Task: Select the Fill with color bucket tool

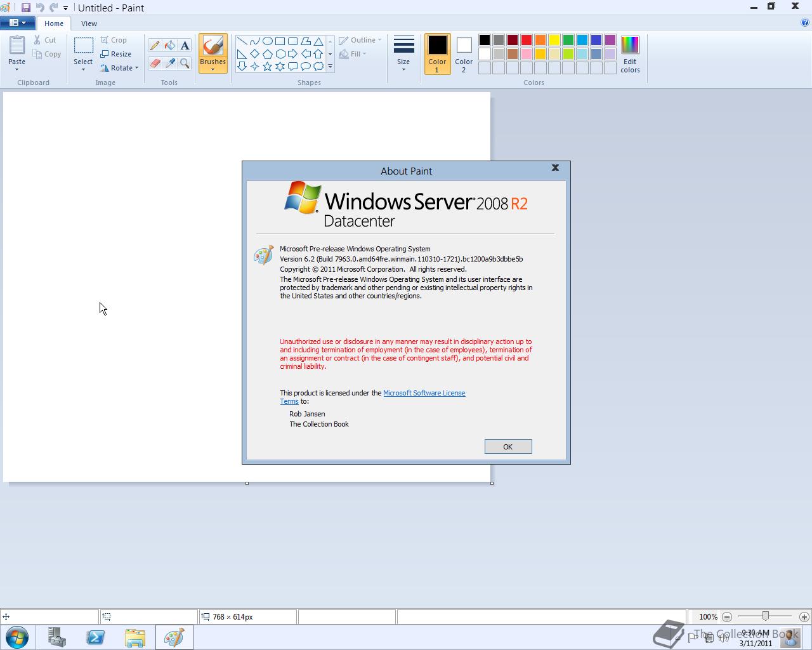Action: point(170,46)
